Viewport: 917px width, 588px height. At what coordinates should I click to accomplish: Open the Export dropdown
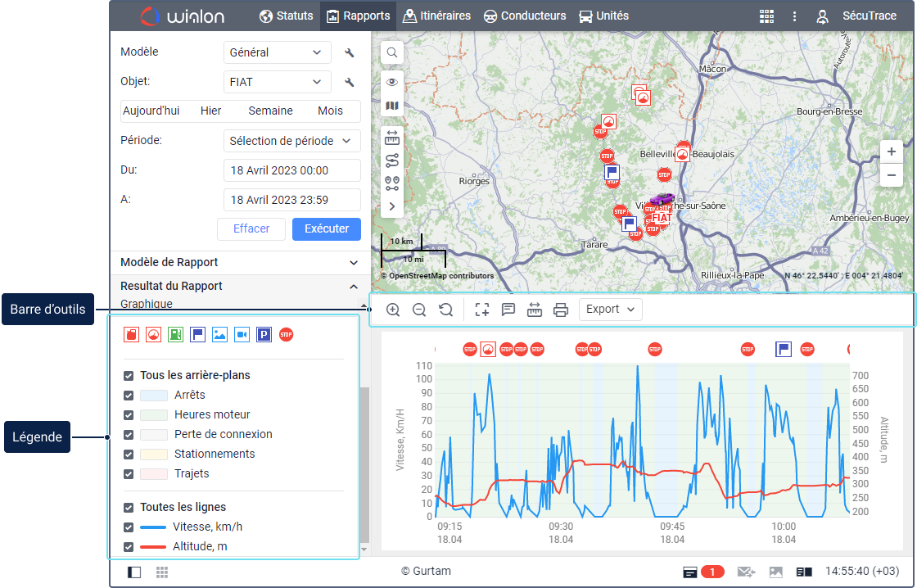[611, 310]
